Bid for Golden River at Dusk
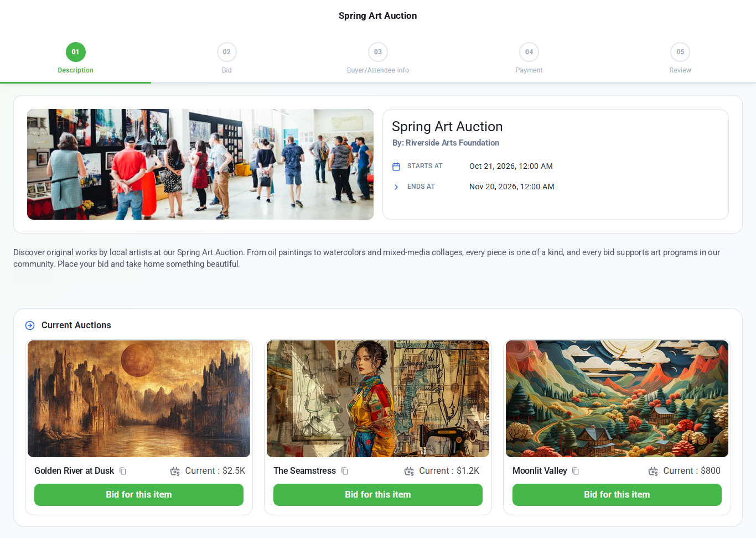 pos(139,495)
